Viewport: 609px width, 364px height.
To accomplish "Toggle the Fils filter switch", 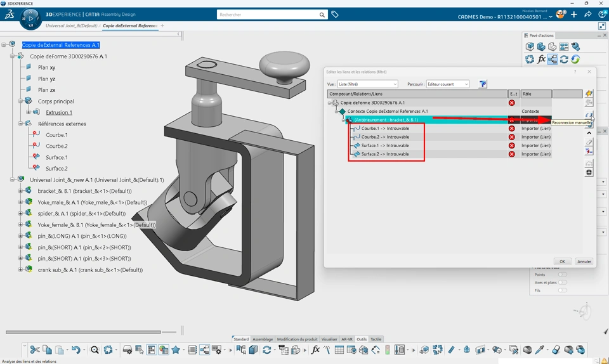I will pyautogui.click(x=562, y=290).
